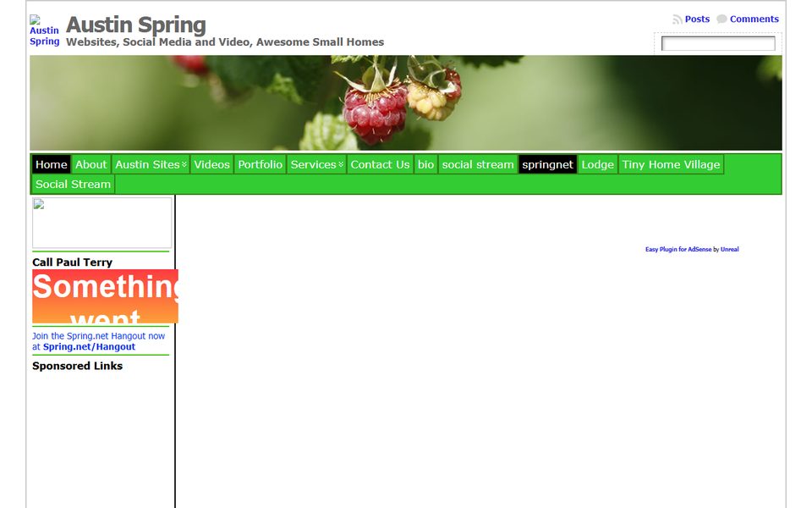The image size is (812, 508).
Task: Open the About menu item
Action: (x=91, y=164)
